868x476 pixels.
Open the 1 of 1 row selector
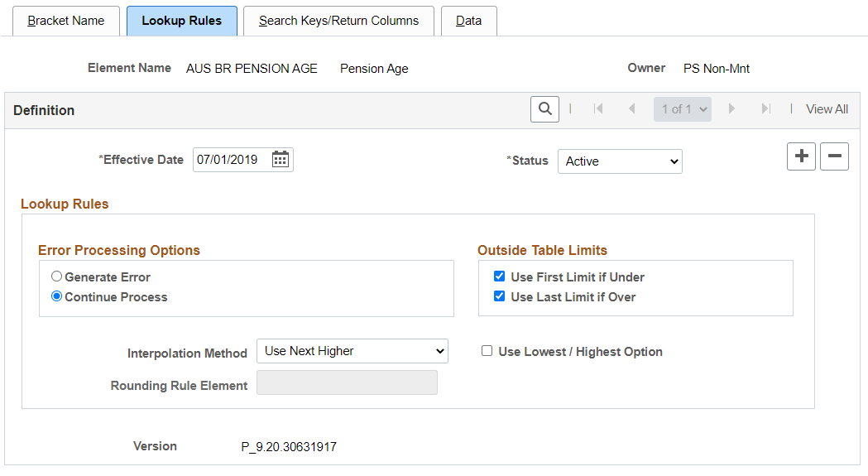pos(683,109)
